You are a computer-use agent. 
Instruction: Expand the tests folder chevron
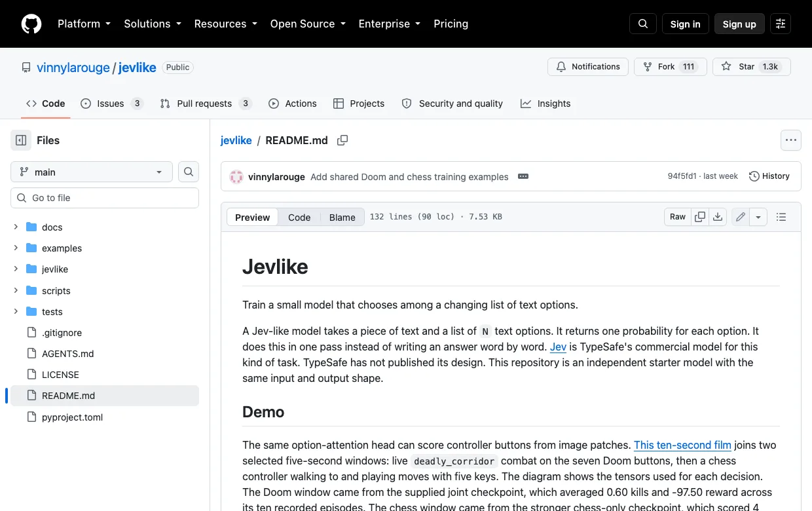coord(16,312)
